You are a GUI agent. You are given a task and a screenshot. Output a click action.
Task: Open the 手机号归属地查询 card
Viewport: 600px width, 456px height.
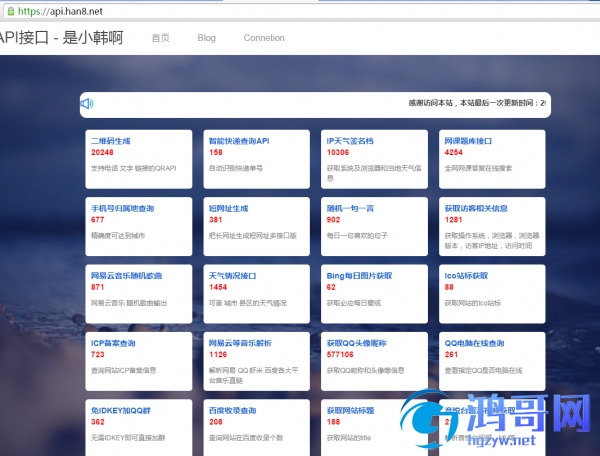[139, 226]
